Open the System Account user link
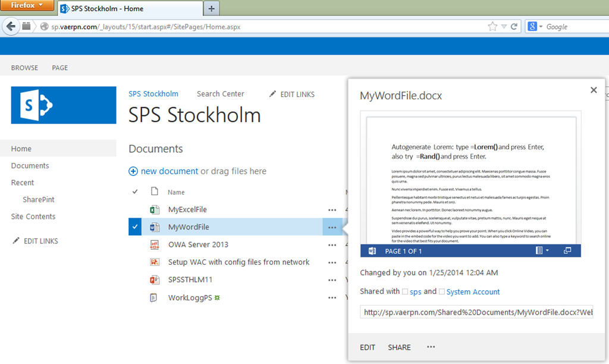 (x=473, y=292)
